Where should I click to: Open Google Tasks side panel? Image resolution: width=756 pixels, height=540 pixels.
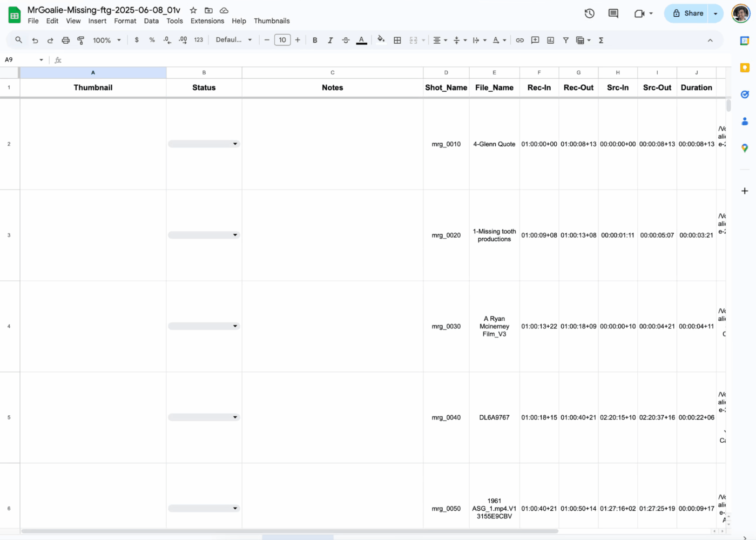click(x=745, y=94)
